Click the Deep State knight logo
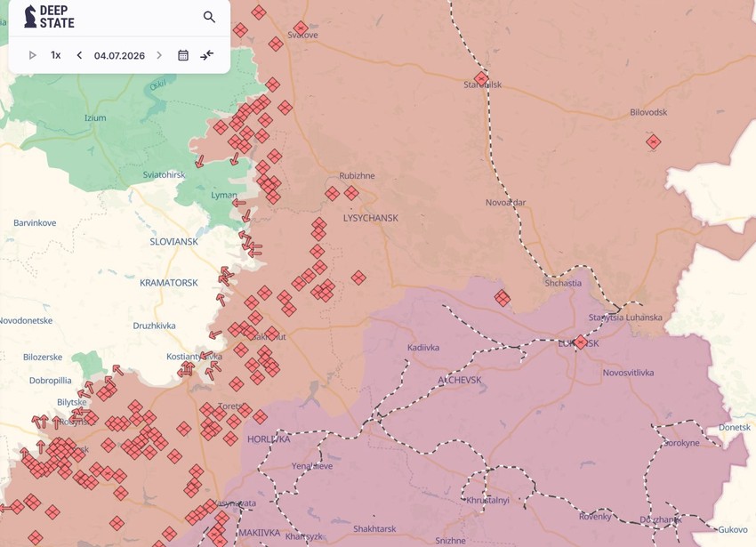 point(30,16)
